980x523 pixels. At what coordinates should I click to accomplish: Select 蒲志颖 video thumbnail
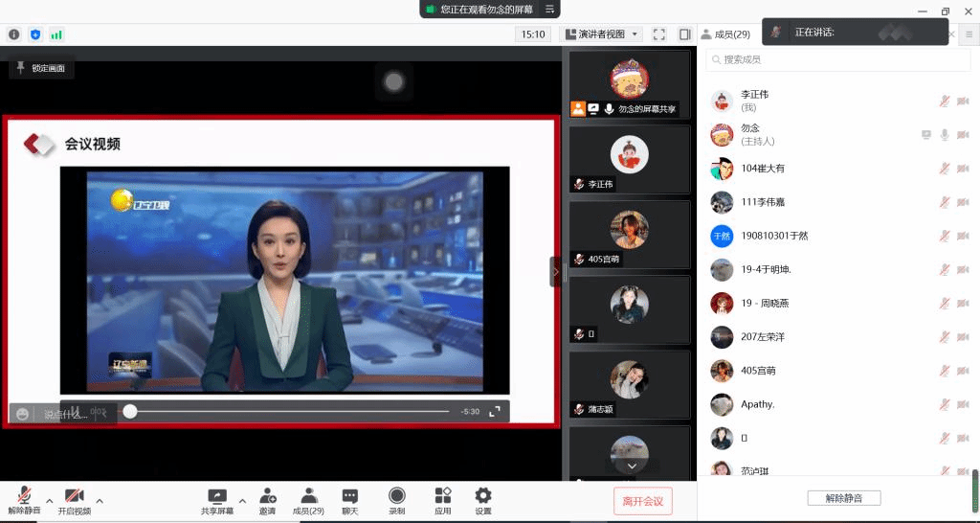[x=630, y=385]
